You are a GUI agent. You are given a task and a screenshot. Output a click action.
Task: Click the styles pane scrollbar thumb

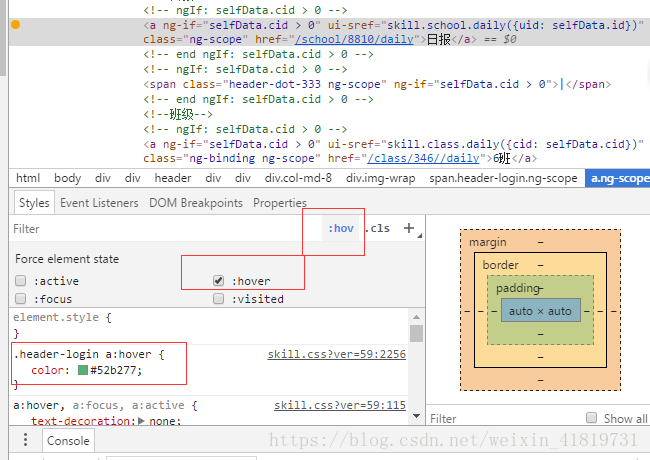(x=417, y=334)
